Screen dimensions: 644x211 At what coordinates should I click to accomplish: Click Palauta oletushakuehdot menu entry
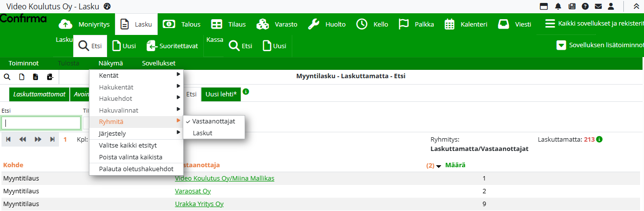point(136,169)
